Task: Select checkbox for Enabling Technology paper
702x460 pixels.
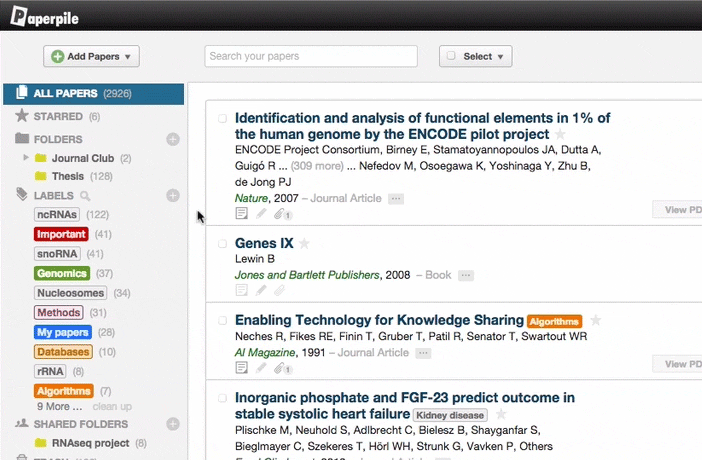Action: click(x=223, y=321)
